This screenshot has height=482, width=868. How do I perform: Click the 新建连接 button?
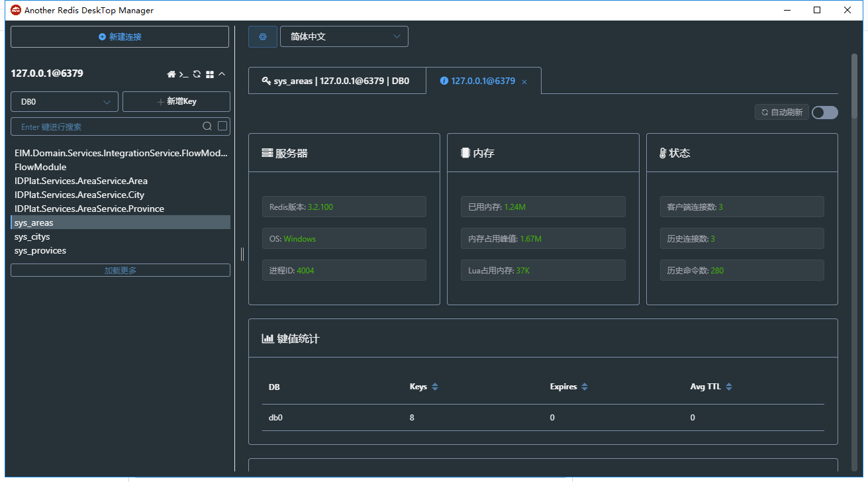click(120, 37)
